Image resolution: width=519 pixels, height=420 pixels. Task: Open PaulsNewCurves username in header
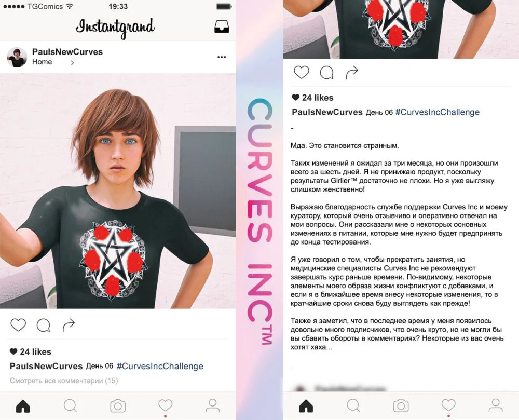click(67, 52)
